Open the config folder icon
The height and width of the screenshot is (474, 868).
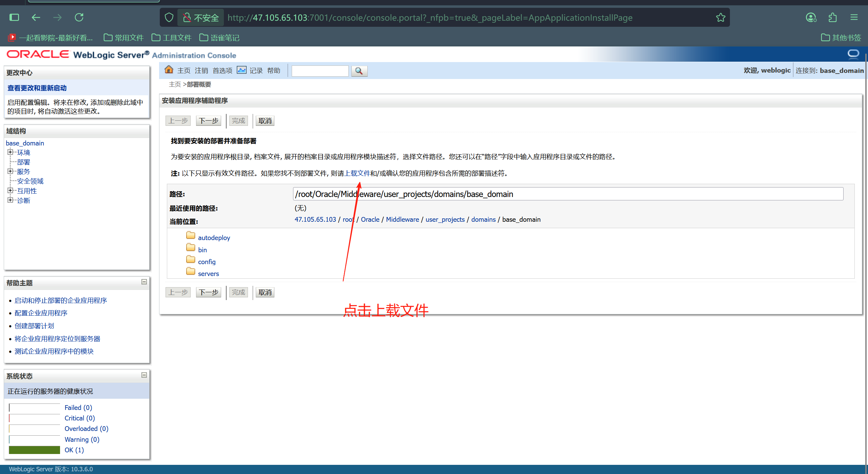point(191,259)
